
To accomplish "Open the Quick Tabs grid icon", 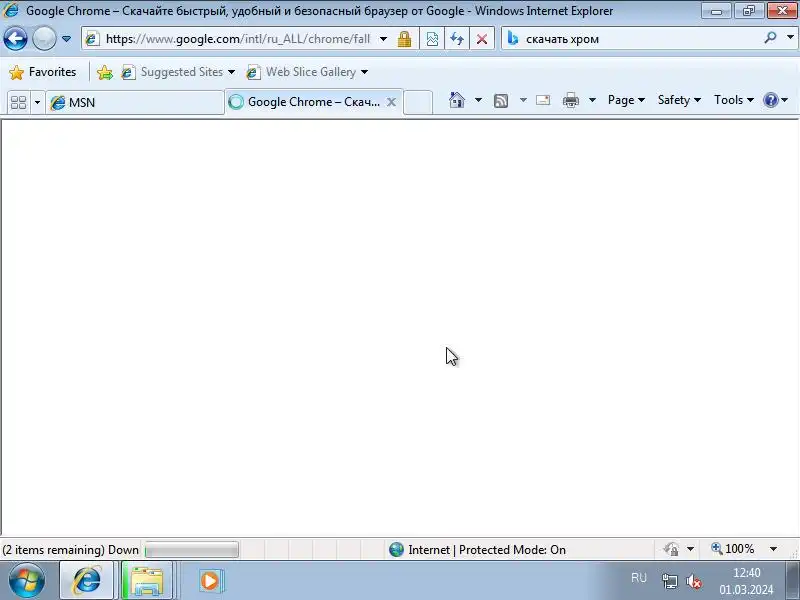I will [x=19, y=103].
